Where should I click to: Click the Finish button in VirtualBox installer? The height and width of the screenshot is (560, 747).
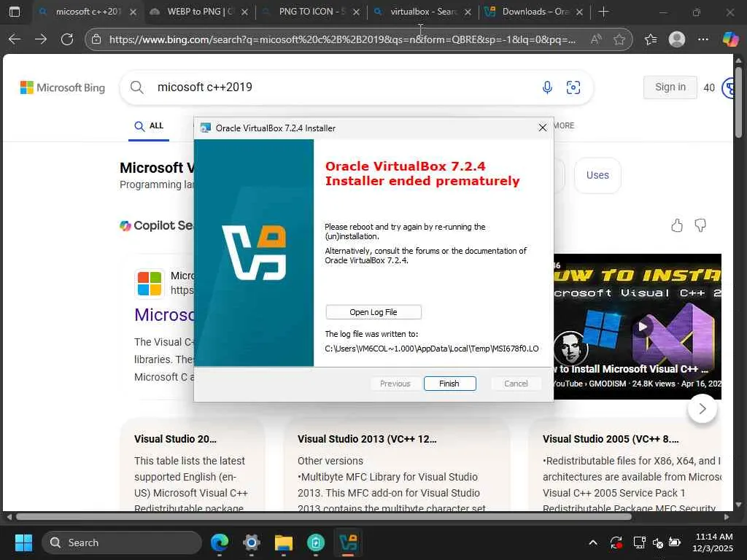(449, 384)
